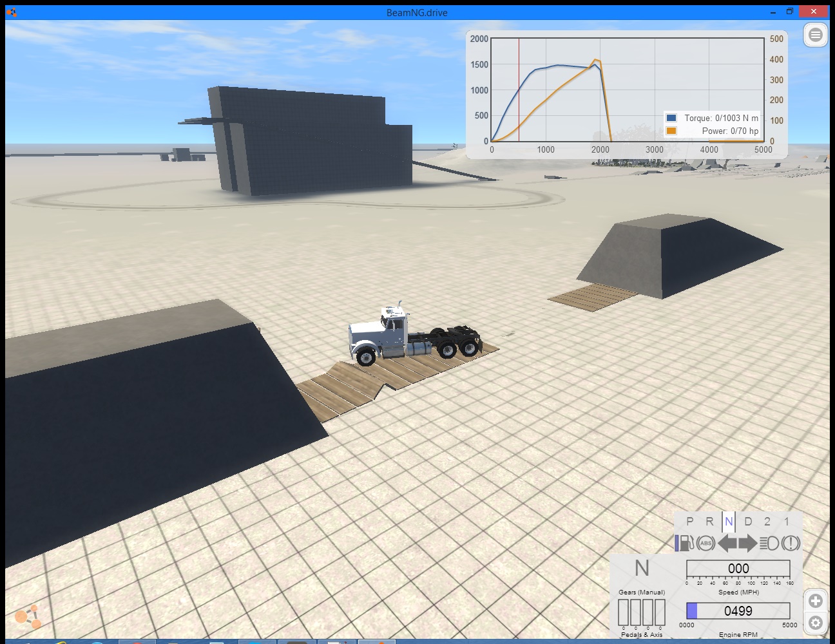Viewport: 835px width, 644px height.
Task: Click the right turn signal arrow
Action: 747,544
